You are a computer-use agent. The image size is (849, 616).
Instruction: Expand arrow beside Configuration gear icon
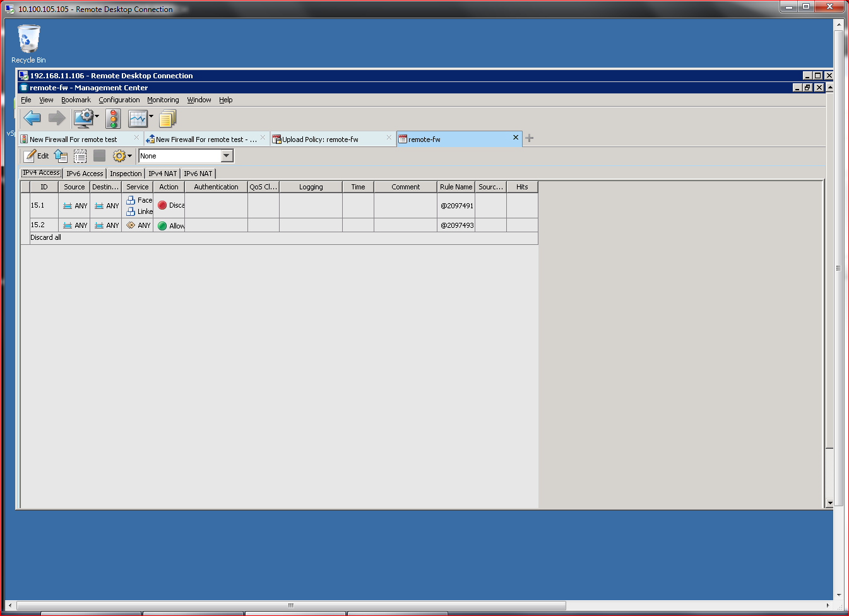pos(97,116)
